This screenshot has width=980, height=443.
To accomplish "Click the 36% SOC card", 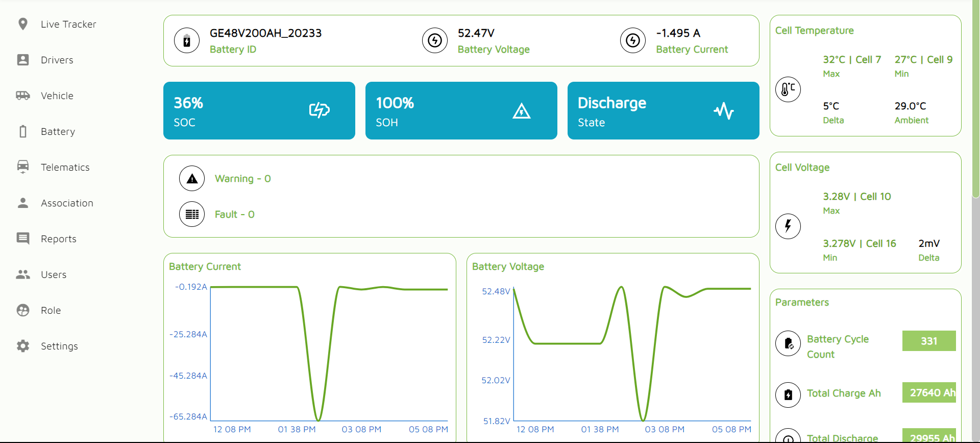I will point(259,110).
